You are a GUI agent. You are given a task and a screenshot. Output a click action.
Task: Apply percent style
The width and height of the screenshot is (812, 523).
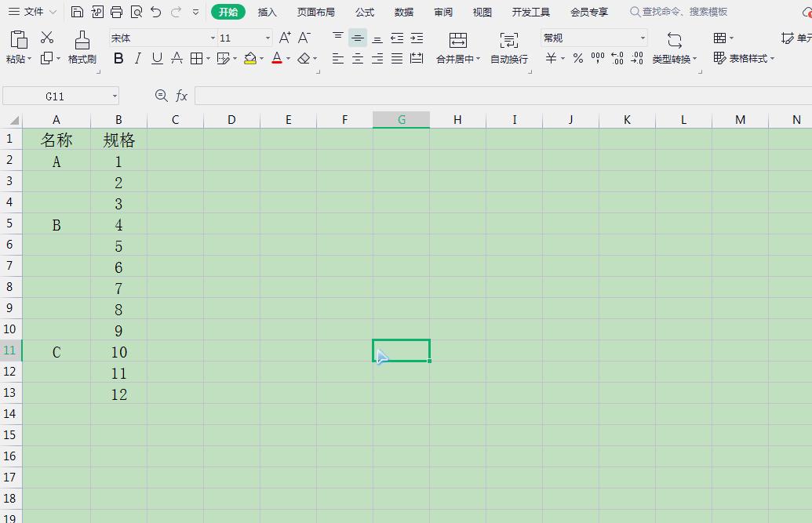coord(578,58)
